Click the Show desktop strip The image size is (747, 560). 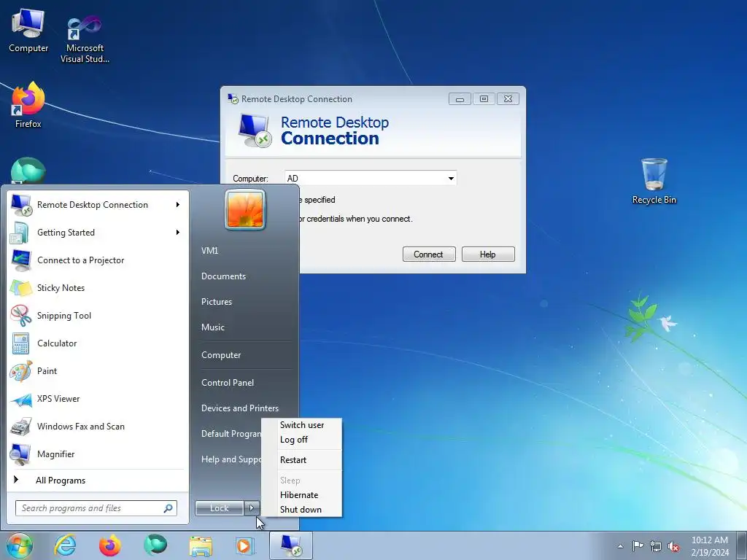click(742, 545)
